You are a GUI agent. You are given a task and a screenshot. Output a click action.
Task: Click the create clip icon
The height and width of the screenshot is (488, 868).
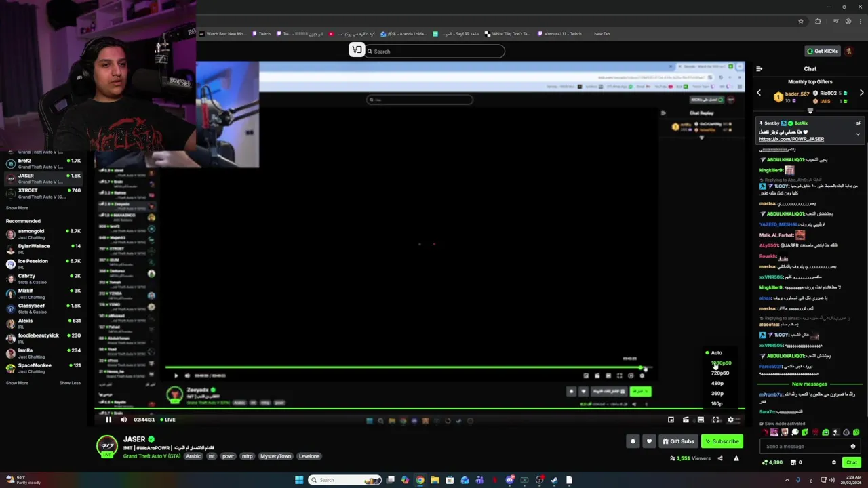point(686,420)
